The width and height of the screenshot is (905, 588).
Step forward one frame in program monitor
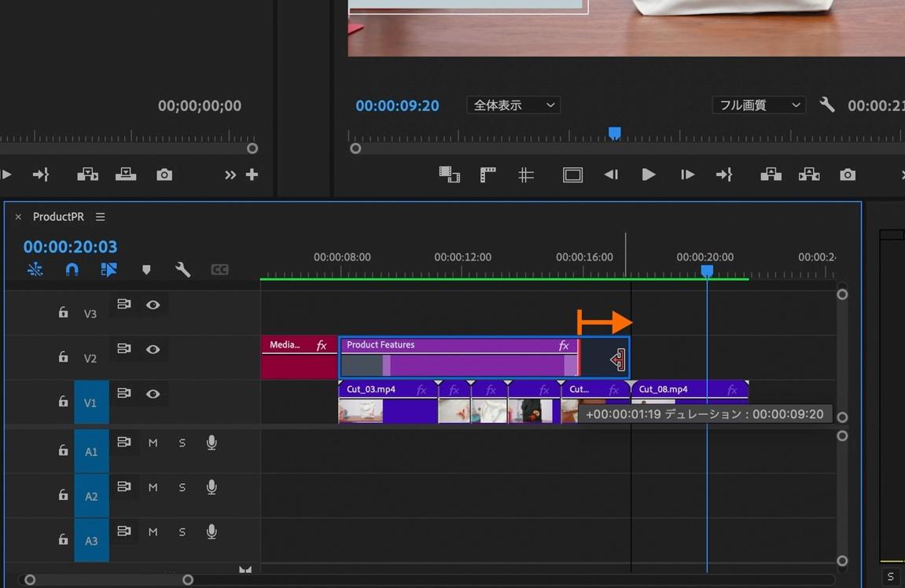point(687,175)
